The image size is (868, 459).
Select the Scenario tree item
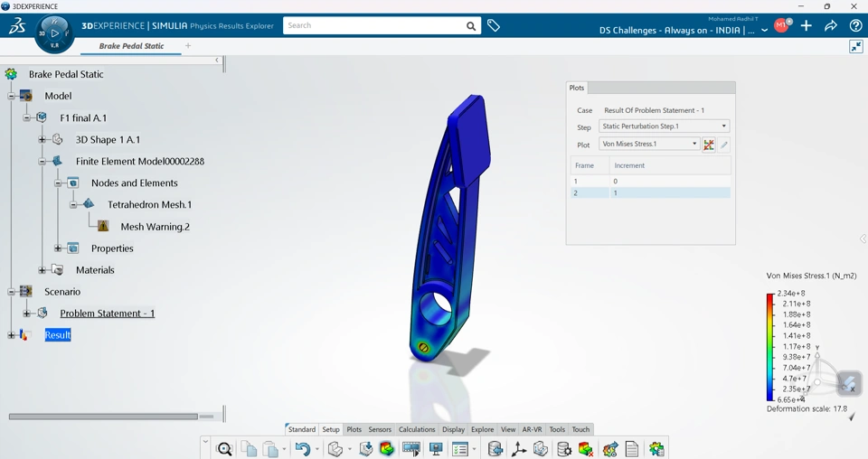pyautogui.click(x=62, y=292)
